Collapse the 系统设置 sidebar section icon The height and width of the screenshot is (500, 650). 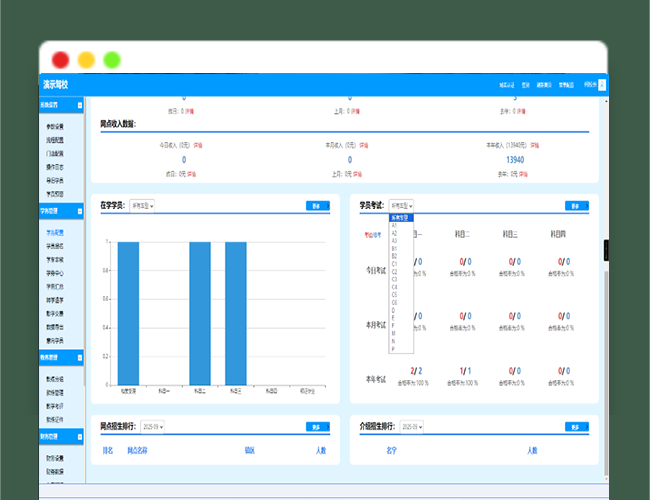pyautogui.click(x=80, y=105)
